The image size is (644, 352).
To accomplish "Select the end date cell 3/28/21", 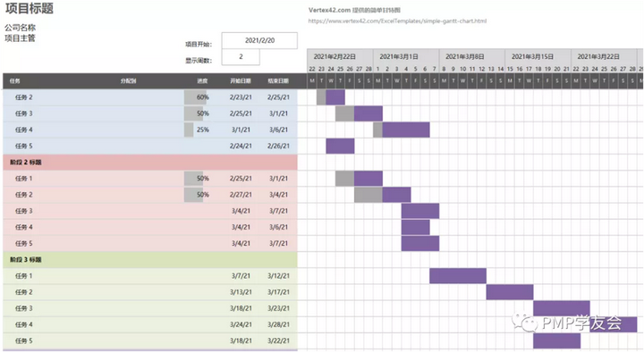I will coord(278,324).
